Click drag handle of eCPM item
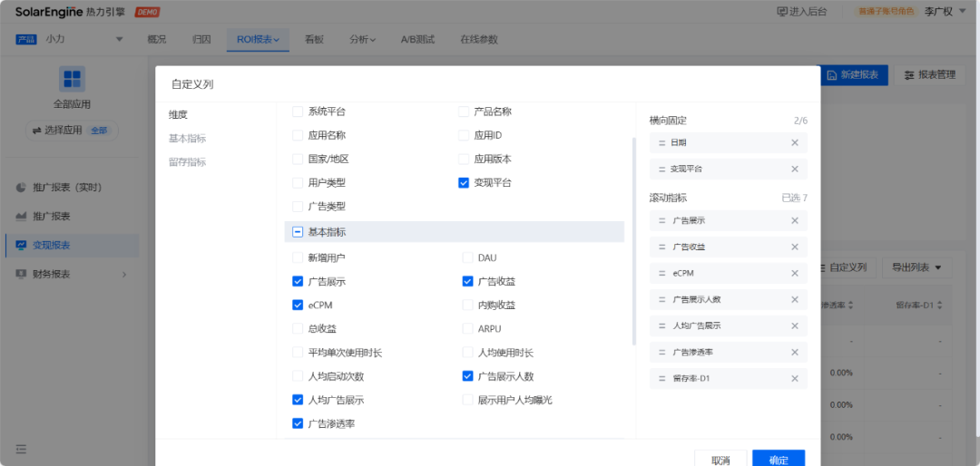The height and width of the screenshot is (466, 980). coord(661,273)
